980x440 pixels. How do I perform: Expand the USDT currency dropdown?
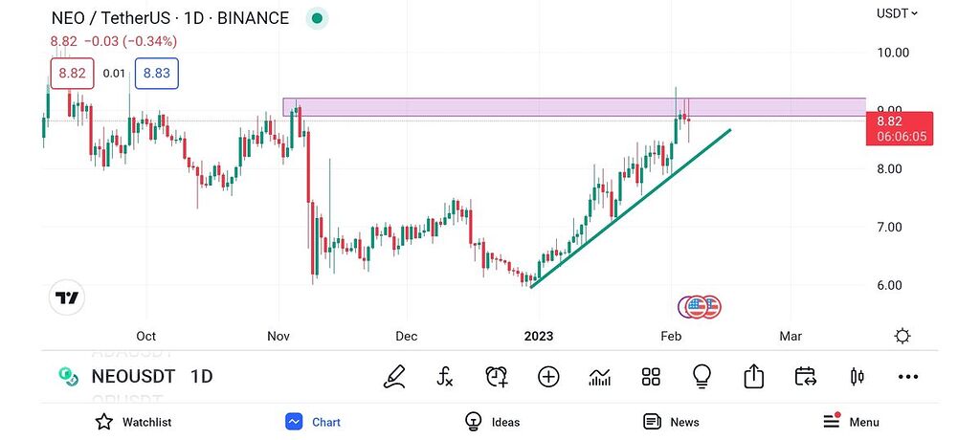pyautogui.click(x=897, y=13)
